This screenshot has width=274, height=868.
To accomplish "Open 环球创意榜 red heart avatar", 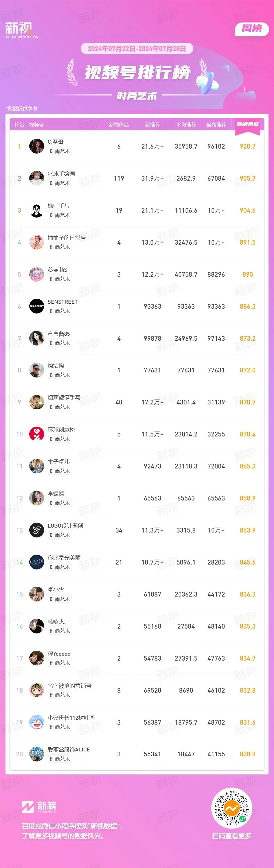I will (x=36, y=434).
